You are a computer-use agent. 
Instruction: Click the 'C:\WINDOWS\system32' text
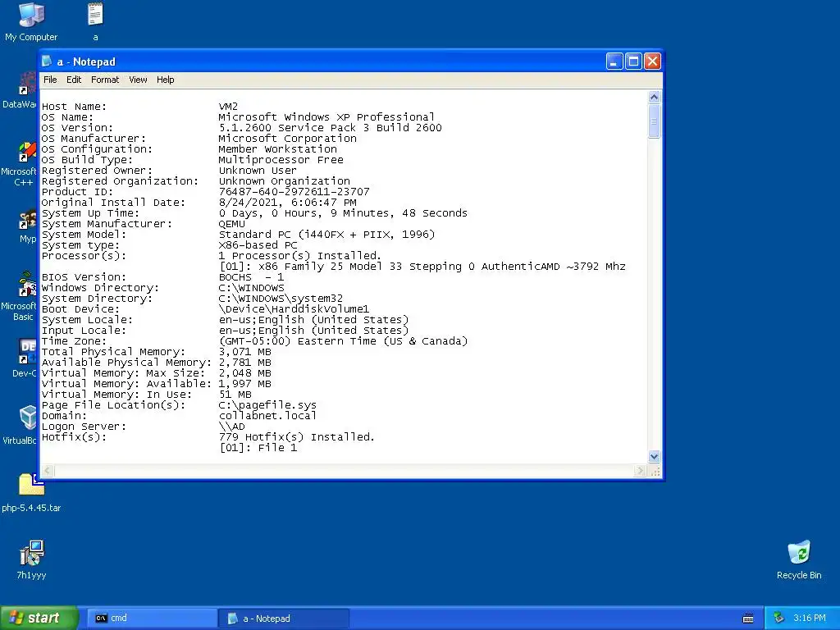click(x=281, y=299)
